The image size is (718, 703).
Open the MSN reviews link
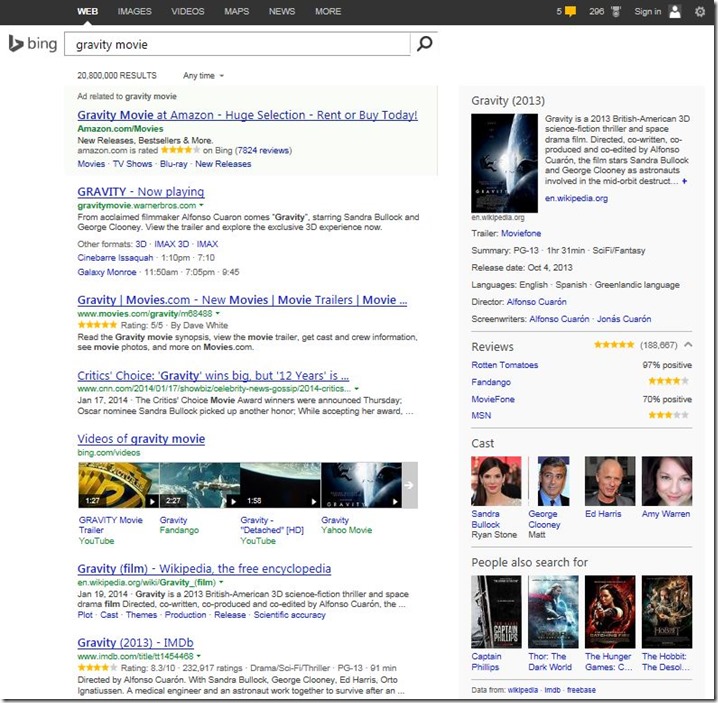click(x=481, y=415)
